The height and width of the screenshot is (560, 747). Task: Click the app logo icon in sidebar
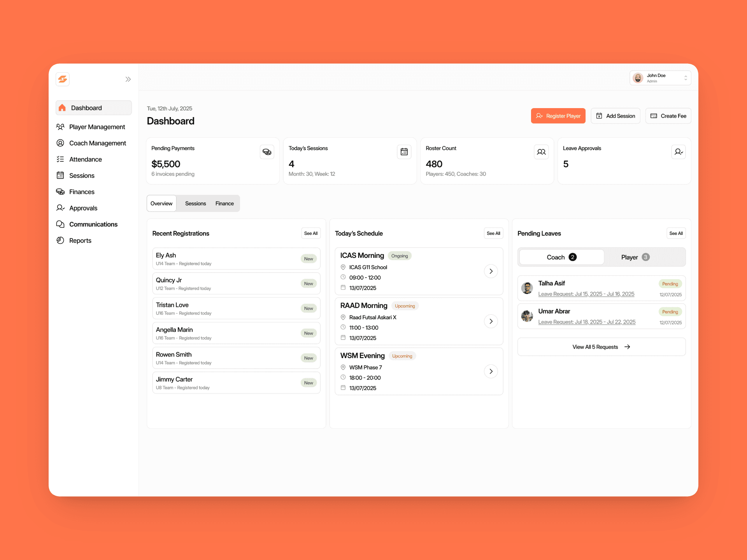63,79
